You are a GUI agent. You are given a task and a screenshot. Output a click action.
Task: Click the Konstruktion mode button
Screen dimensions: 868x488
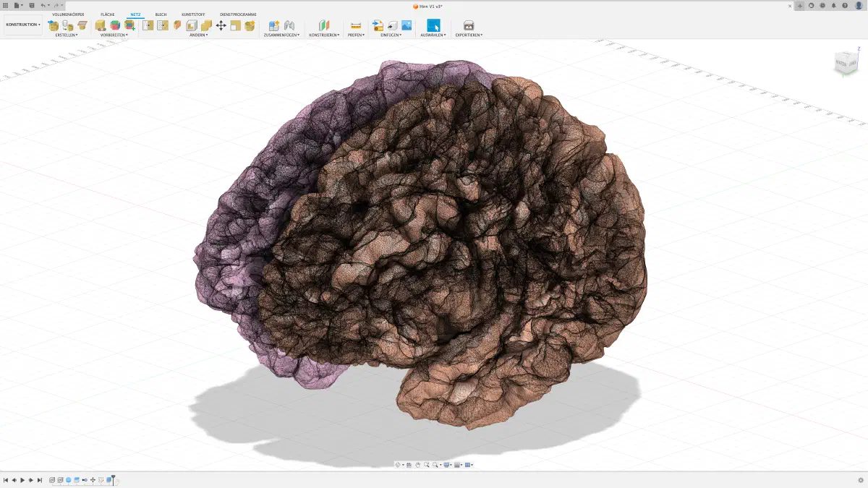click(22, 23)
